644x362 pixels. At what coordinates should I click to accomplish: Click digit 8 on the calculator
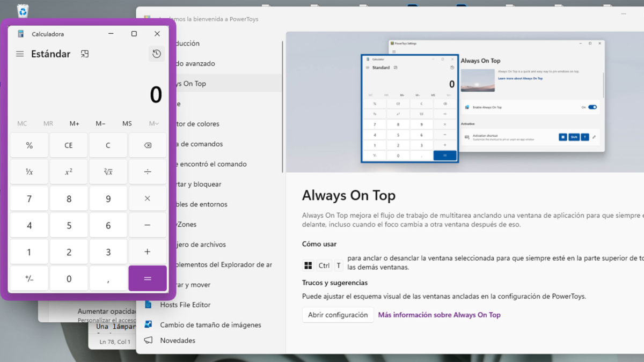coord(69,198)
